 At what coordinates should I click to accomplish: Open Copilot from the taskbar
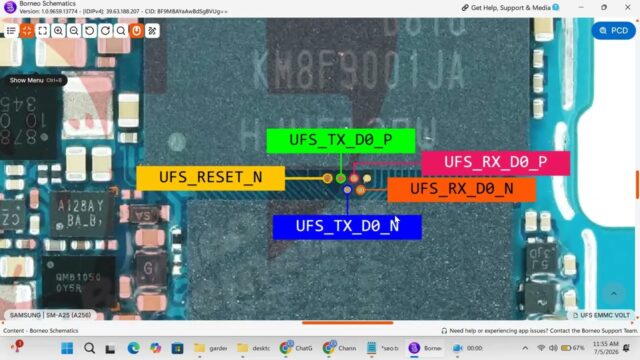click(156, 348)
